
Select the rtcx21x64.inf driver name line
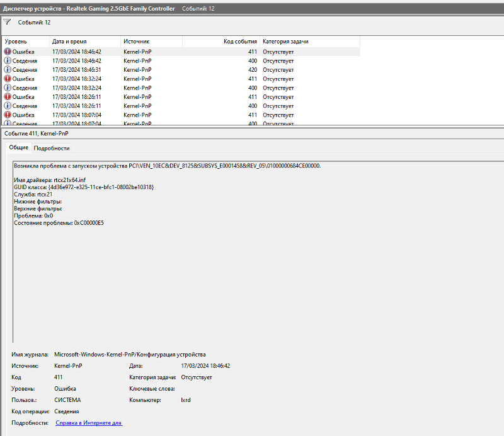pyautogui.click(x=52, y=180)
